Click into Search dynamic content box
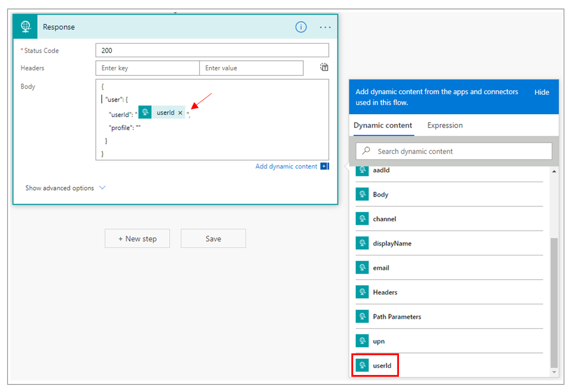This screenshot has height=392, width=572. 454,151
